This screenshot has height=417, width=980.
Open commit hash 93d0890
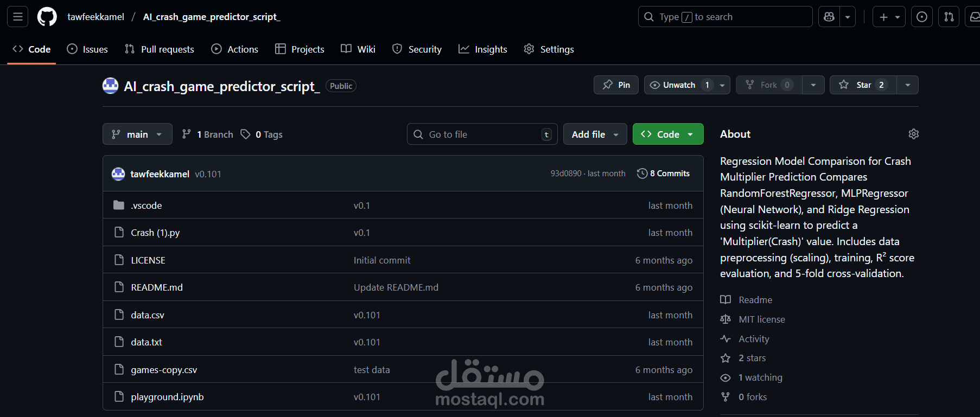[566, 174]
